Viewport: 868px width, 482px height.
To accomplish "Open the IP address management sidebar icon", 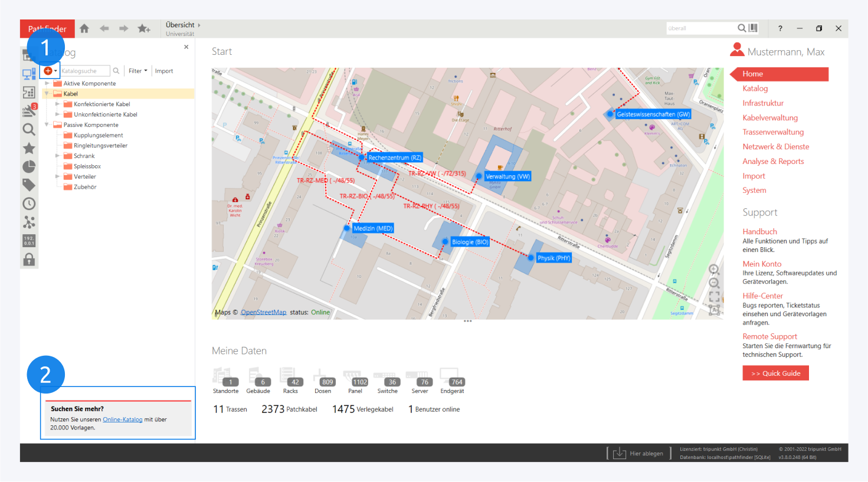I will tap(29, 241).
